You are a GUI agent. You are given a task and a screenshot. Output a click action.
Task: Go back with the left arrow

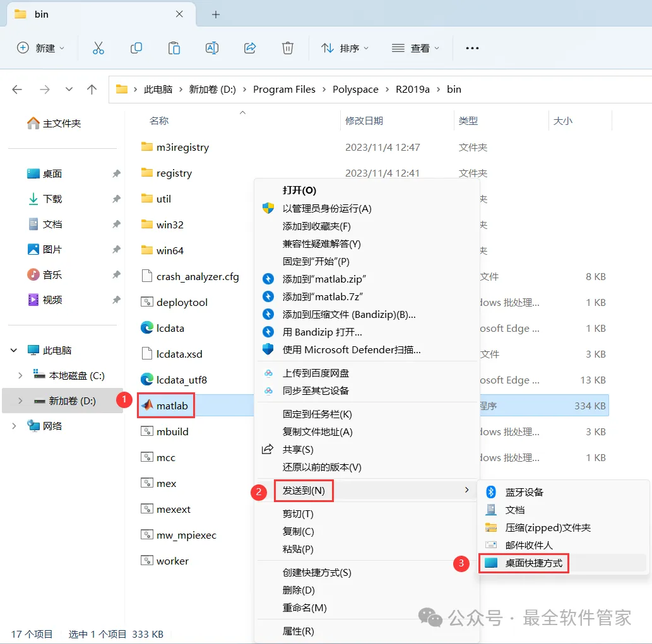[x=17, y=90]
